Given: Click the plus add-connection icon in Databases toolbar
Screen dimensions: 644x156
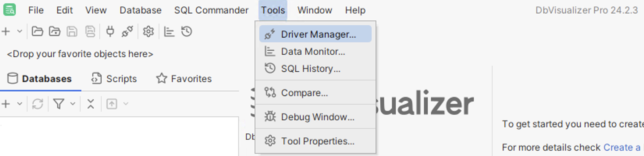Looking at the screenshot, I should (x=6, y=104).
